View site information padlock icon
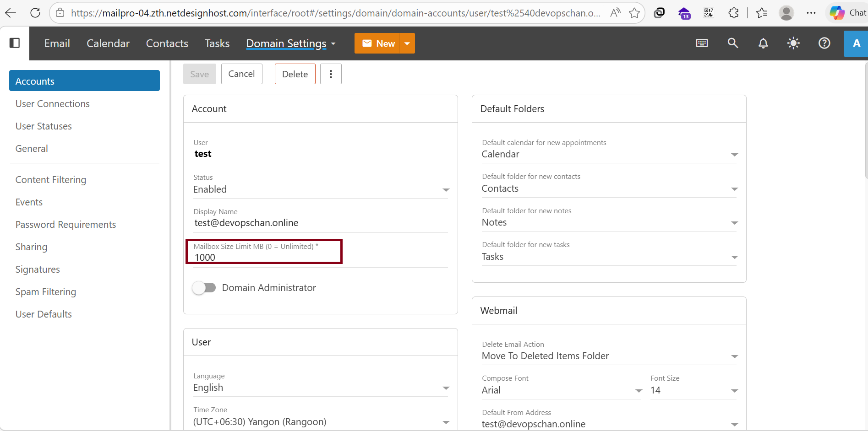Screen dimensions: 868x431 60,13
